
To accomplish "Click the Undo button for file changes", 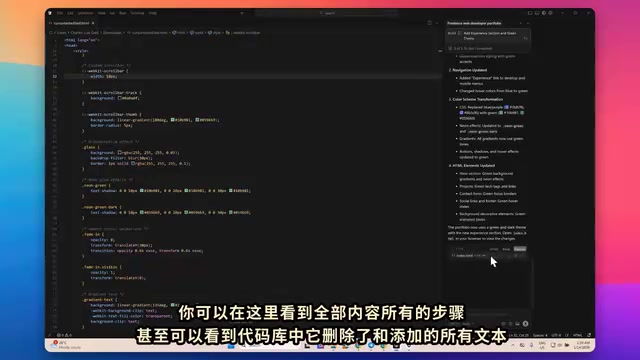I will (x=494, y=249).
